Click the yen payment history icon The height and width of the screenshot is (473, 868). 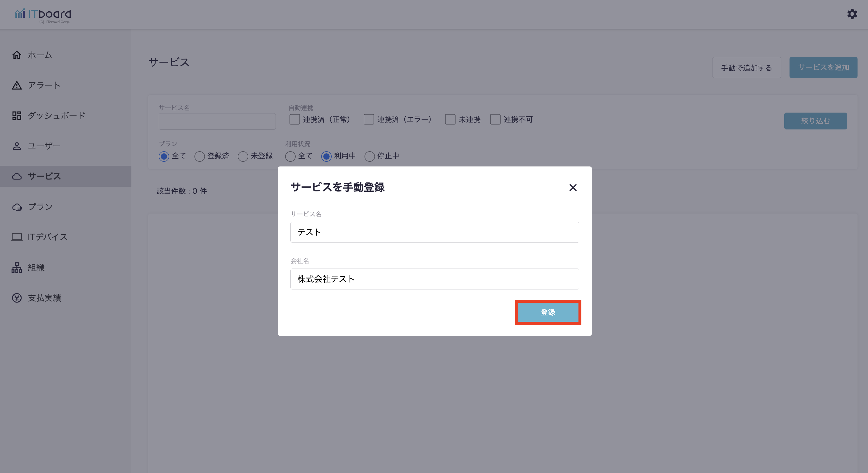click(x=17, y=298)
